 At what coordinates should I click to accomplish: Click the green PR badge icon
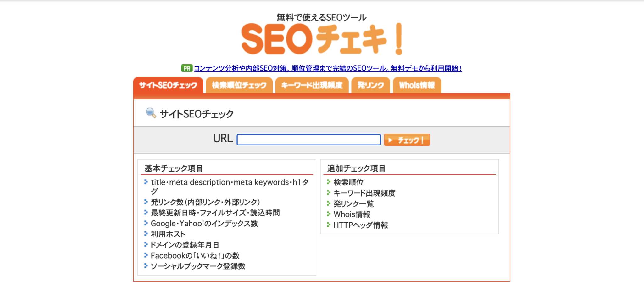pos(187,68)
